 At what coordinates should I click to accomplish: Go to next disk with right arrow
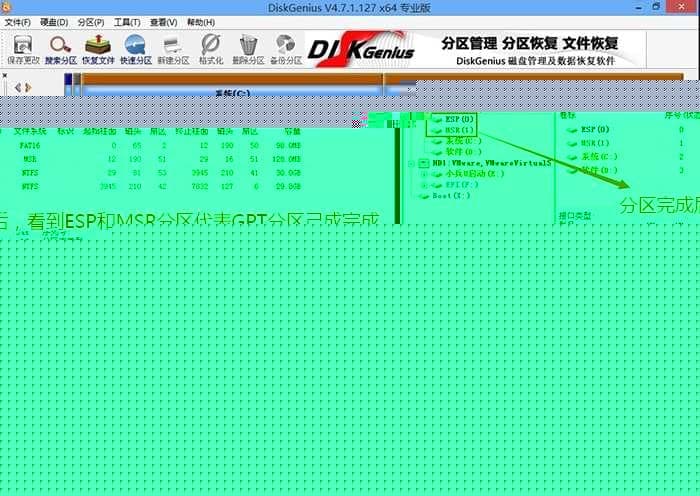pos(29,88)
